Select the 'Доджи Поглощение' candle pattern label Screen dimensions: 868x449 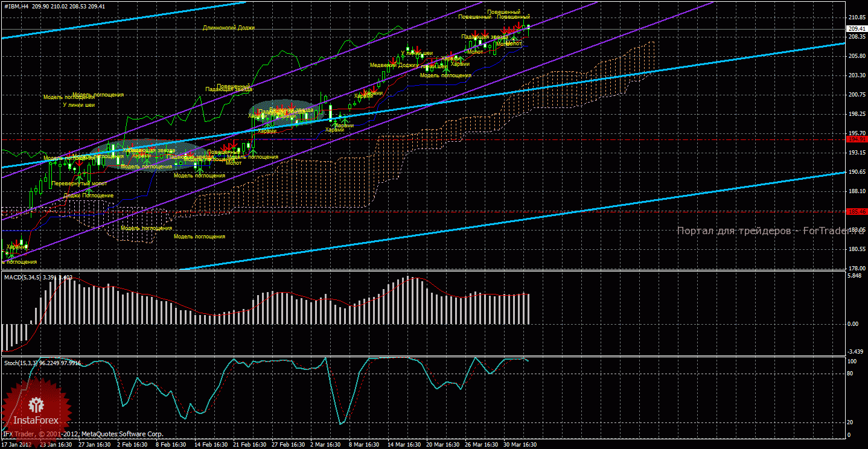[x=88, y=196]
